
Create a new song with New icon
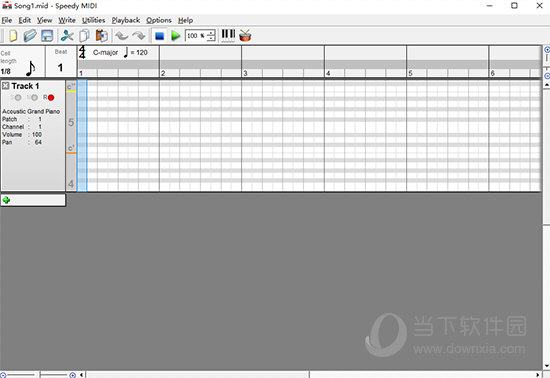13,35
